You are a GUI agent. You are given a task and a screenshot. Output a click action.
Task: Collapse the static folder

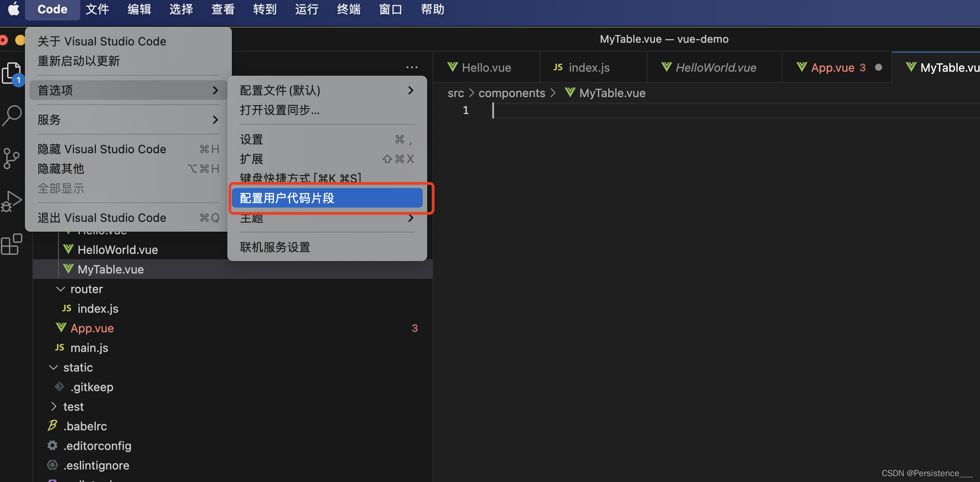(x=53, y=367)
